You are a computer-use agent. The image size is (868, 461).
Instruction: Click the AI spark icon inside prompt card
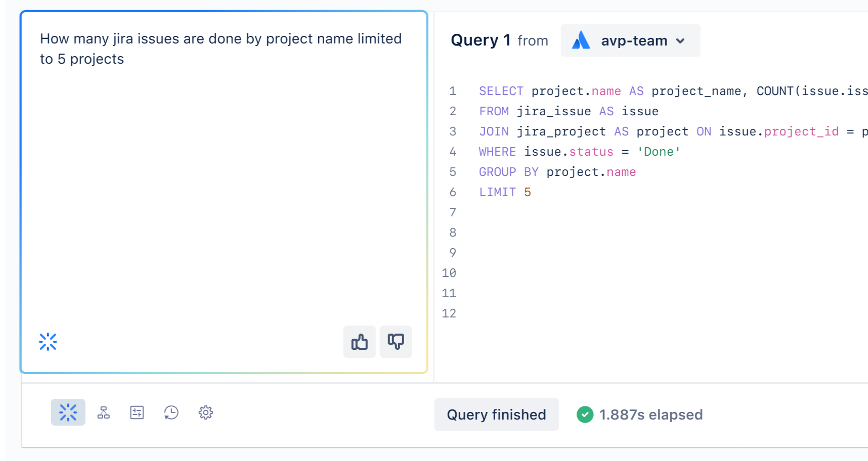[x=48, y=342]
